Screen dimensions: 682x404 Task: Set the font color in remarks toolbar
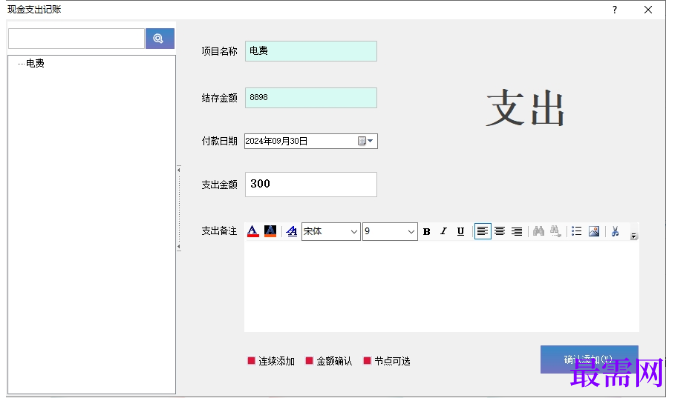tap(253, 231)
